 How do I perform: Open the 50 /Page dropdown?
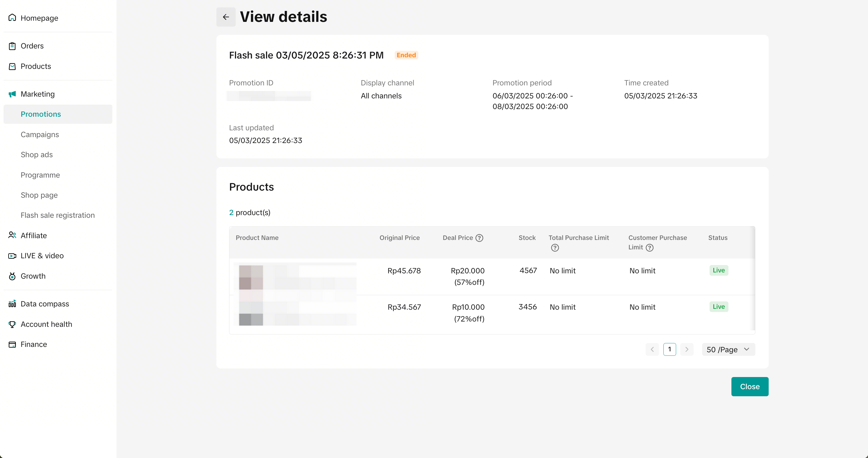pos(728,349)
